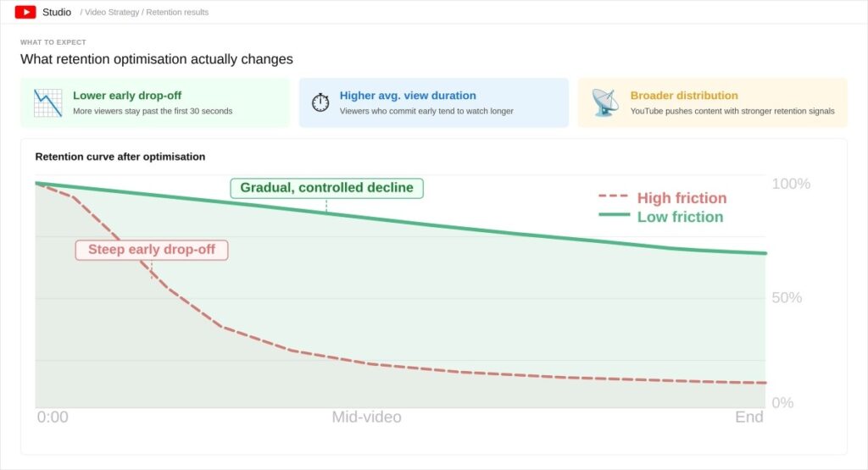Image resolution: width=868 pixels, height=470 pixels.
Task: Click 'Viewers who commit early tend to watch longer' text
Action: pos(427,111)
